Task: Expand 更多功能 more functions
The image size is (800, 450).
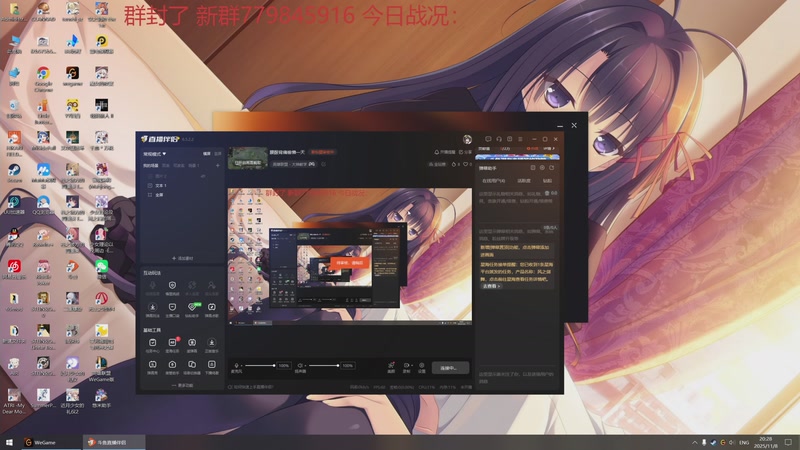Action: [x=182, y=386]
